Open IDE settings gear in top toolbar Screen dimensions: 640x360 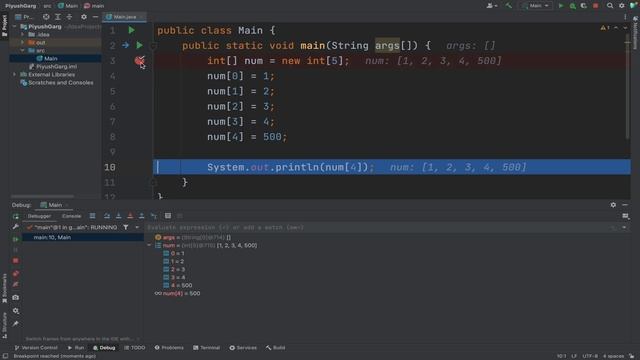click(622, 6)
